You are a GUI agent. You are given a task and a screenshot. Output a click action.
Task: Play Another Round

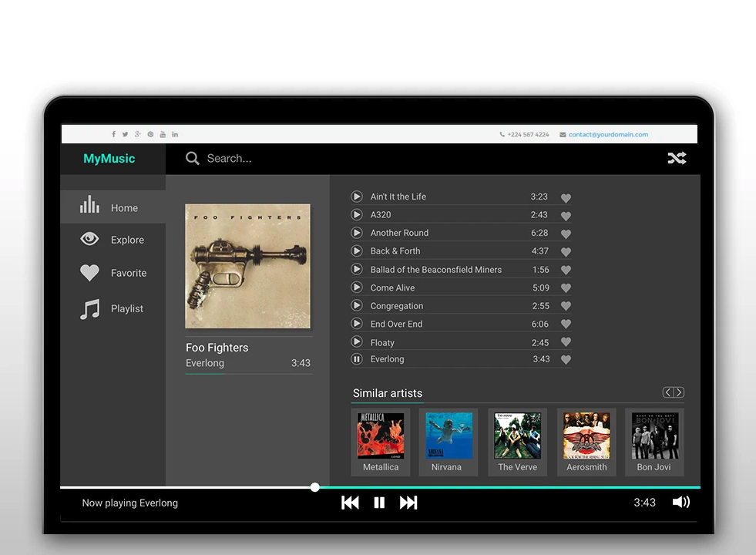tap(357, 233)
